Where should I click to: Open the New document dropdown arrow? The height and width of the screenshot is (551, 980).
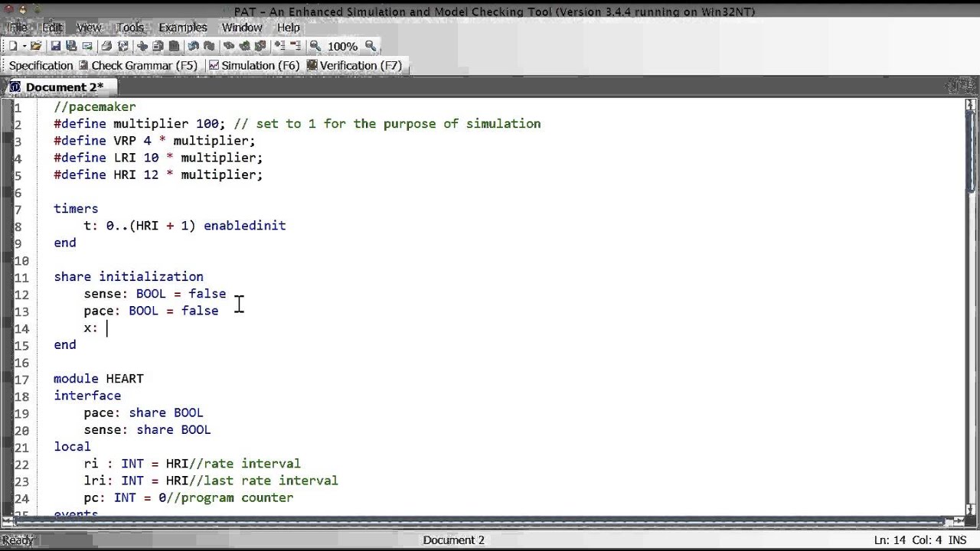click(x=24, y=46)
